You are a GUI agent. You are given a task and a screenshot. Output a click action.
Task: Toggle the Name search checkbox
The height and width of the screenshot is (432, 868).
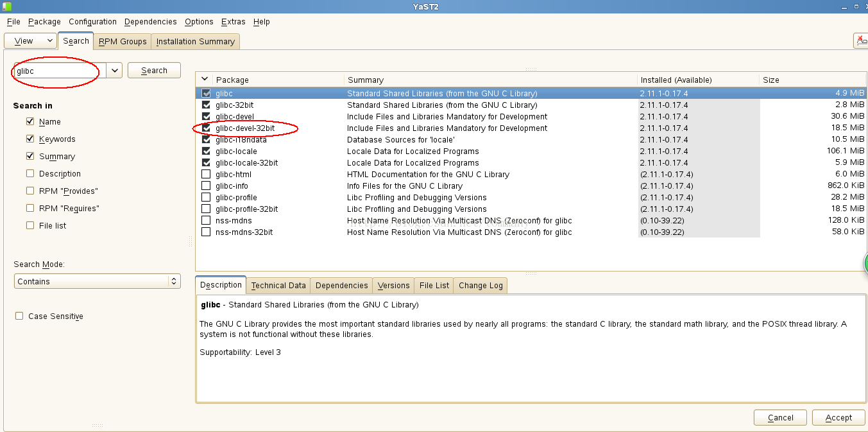[30, 121]
